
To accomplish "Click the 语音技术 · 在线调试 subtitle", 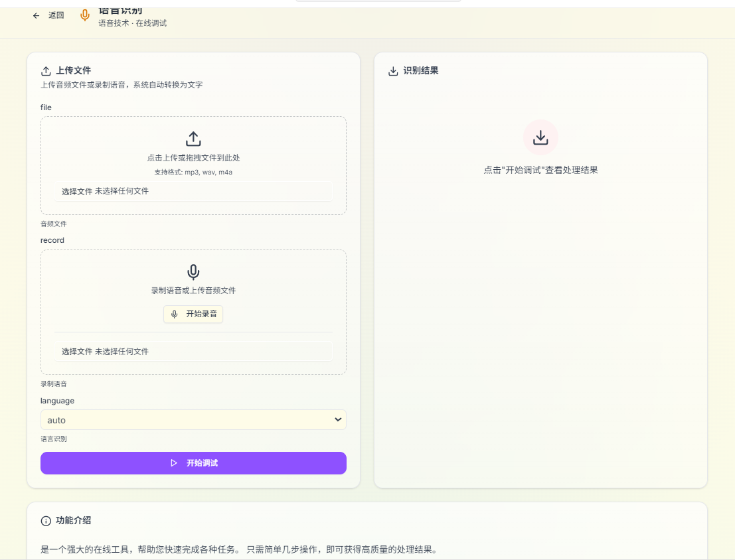I will tap(133, 23).
